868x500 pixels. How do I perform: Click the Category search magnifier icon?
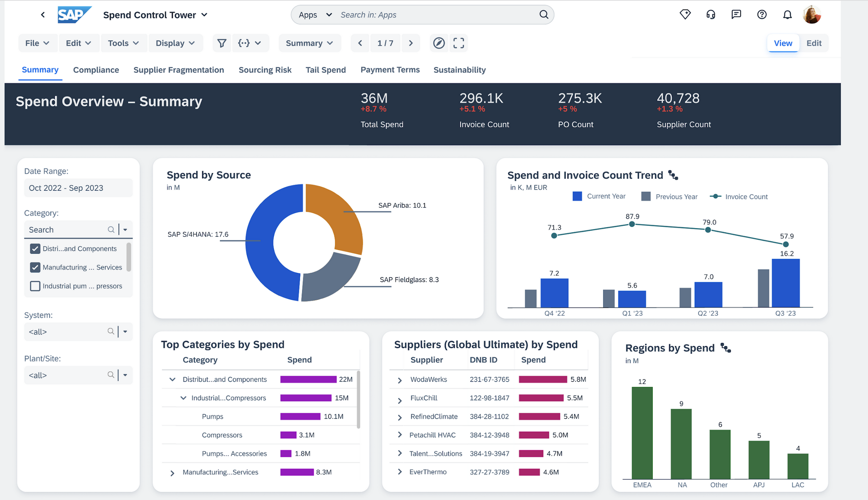pyautogui.click(x=111, y=229)
